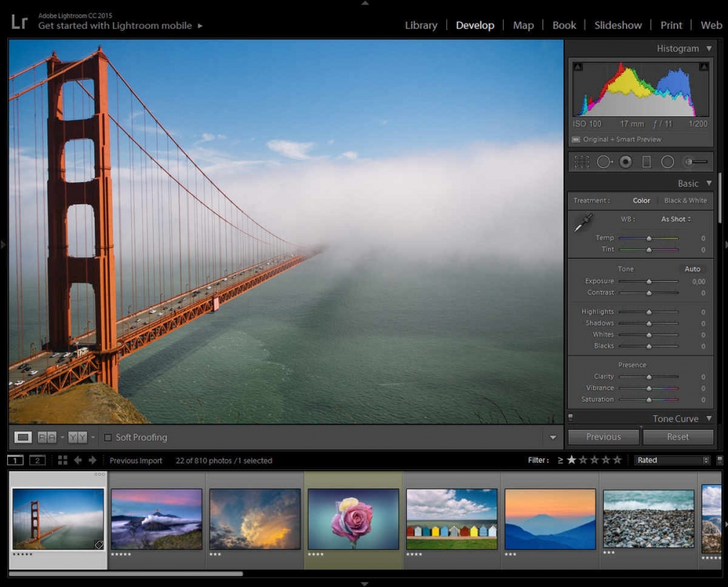This screenshot has width=728, height=587.
Task: Switch to the Web module
Action: (x=711, y=25)
